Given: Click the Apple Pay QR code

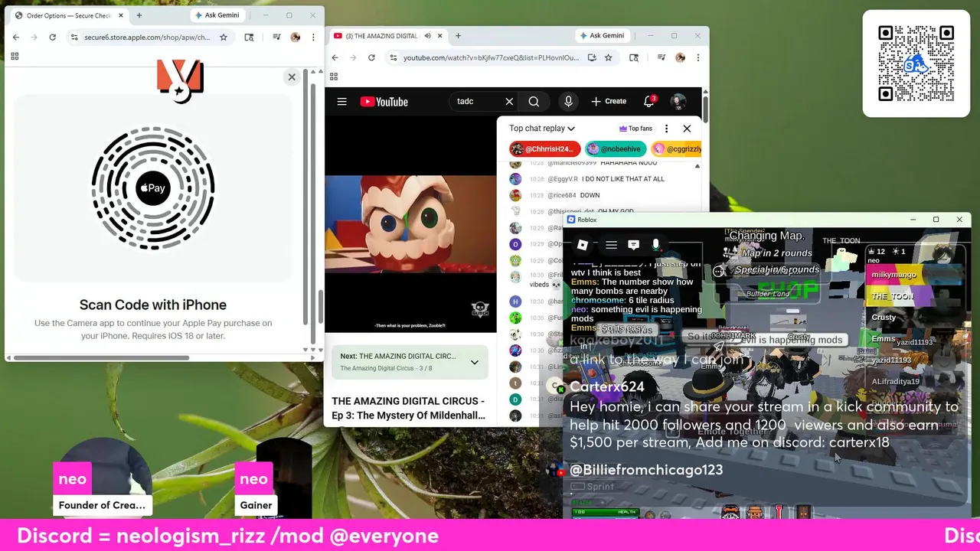Looking at the screenshot, I should point(153,188).
